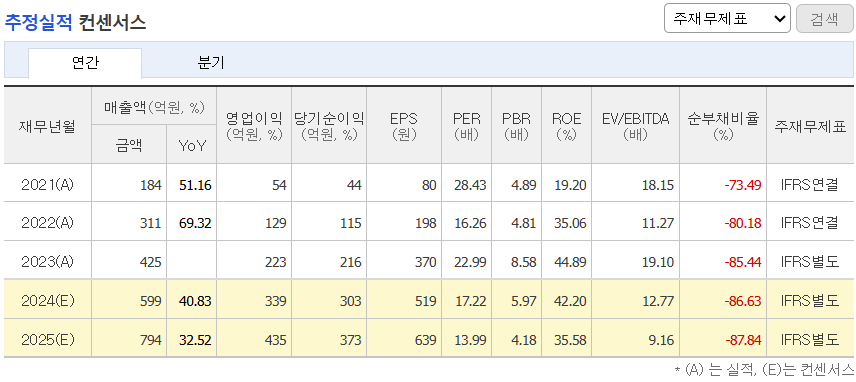Click the EV/EBITDA column header
The height and width of the screenshot is (382, 856).
pos(635,126)
